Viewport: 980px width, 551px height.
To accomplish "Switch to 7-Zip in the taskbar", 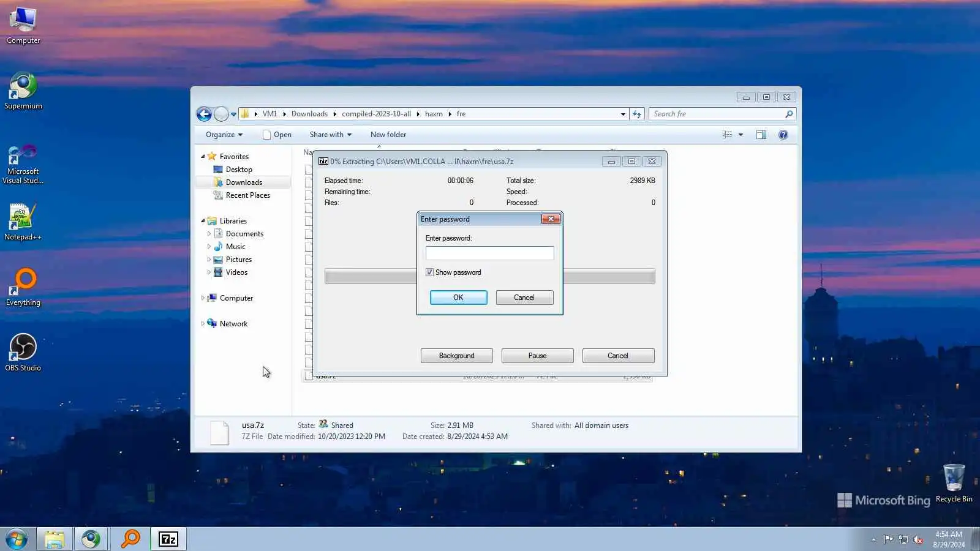I will point(168,539).
